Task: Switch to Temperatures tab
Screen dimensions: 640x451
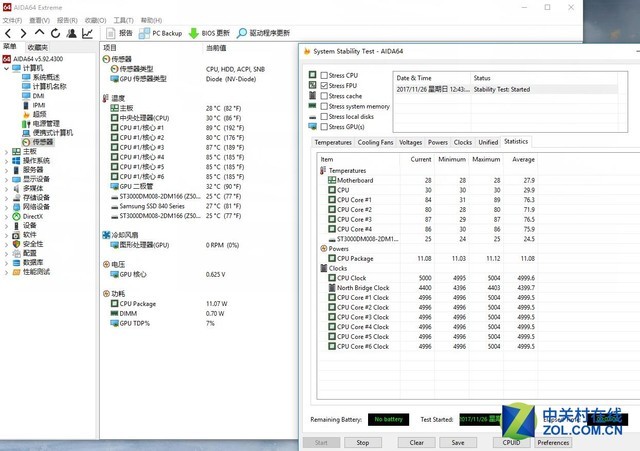Action: (333, 142)
